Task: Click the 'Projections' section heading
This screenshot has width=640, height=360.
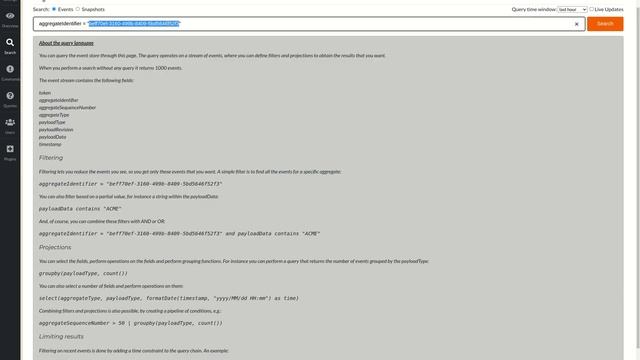Action: tap(55, 247)
